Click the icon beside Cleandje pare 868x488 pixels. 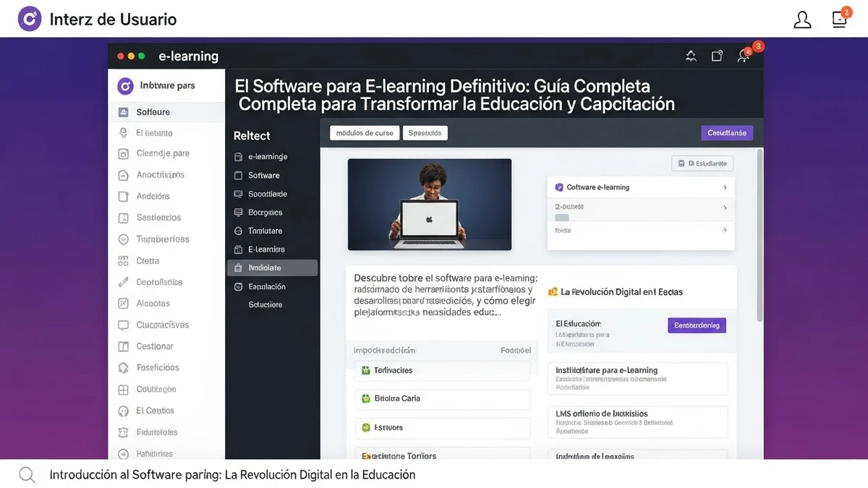tap(123, 153)
